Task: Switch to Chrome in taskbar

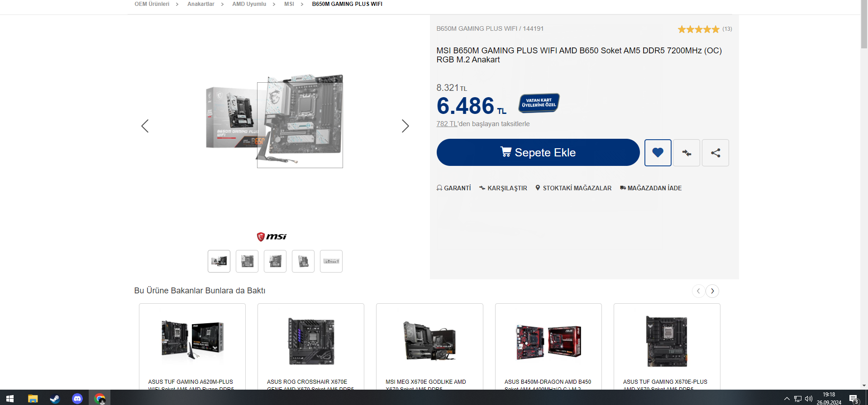Action: [x=100, y=399]
